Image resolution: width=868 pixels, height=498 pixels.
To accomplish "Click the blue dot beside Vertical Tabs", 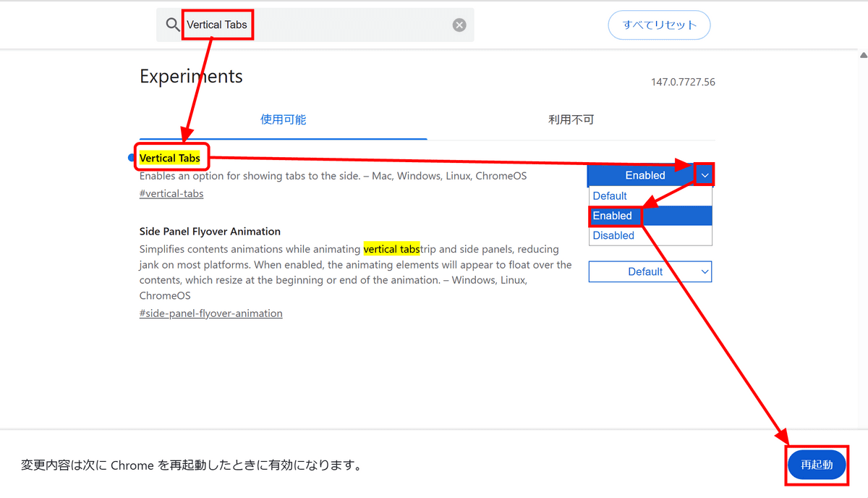I will pos(131,158).
